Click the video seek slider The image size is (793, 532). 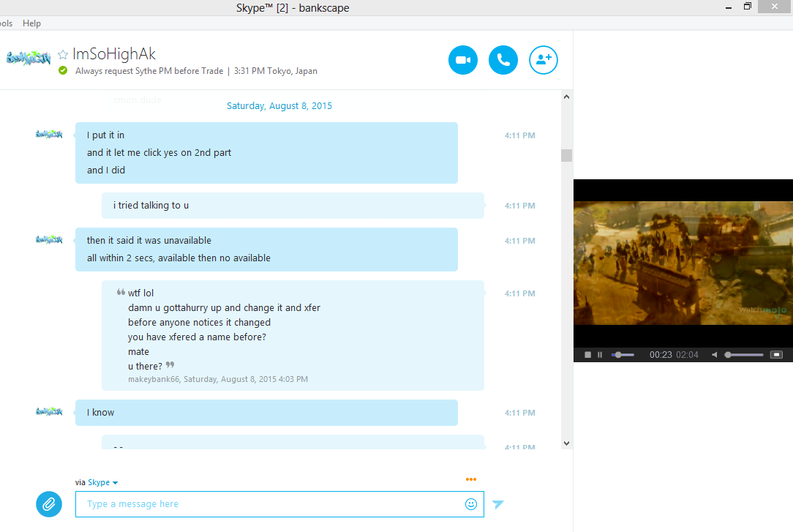pyautogui.click(x=623, y=355)
